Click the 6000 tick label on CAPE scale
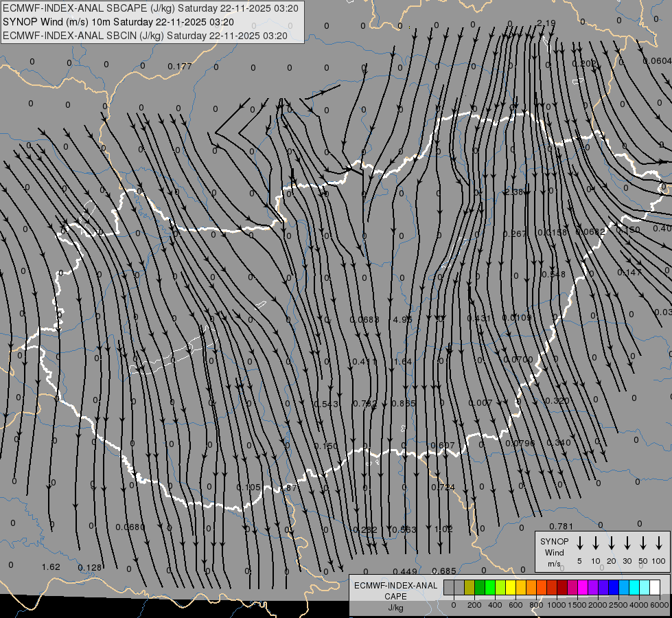The height and width of the screenshot is (618, 672). pos(659,605)
